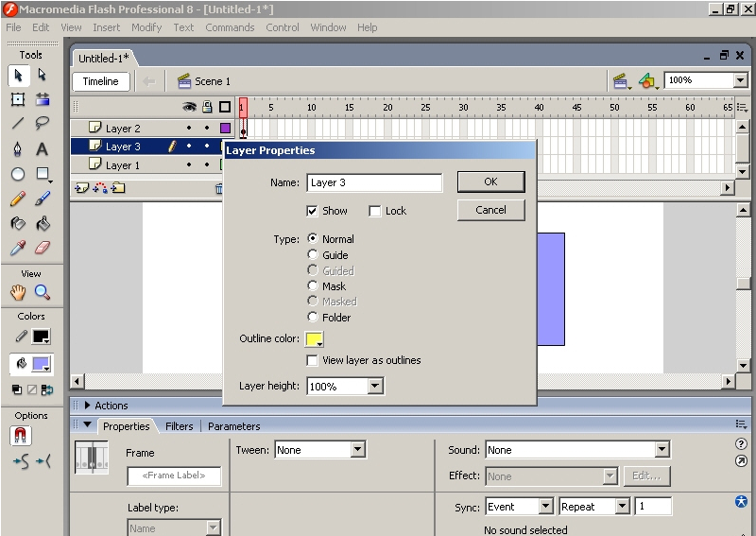Open the Stroke color black swatch

(x=41, y=337)
